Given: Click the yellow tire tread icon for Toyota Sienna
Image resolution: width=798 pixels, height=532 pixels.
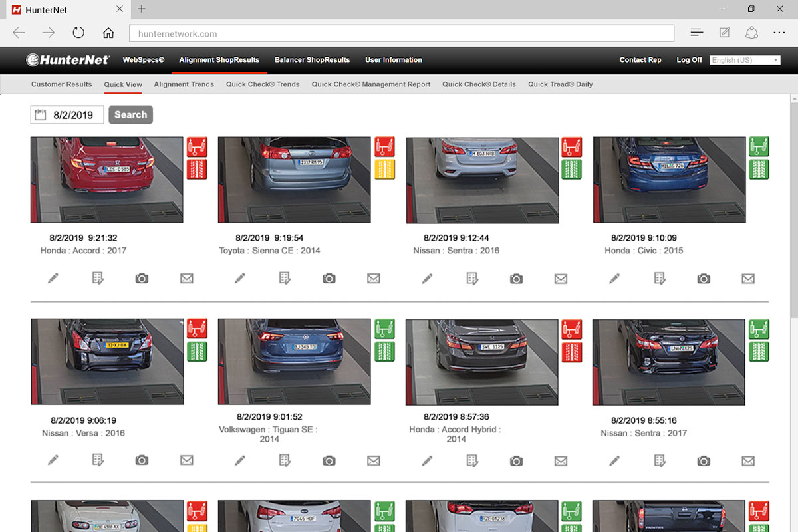Looking at the screenshot, I should 384,170.
